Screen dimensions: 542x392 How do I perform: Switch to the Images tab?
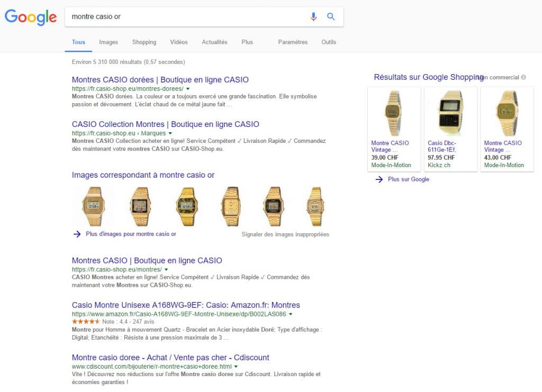pyautogui.click(x=108, y=42)
